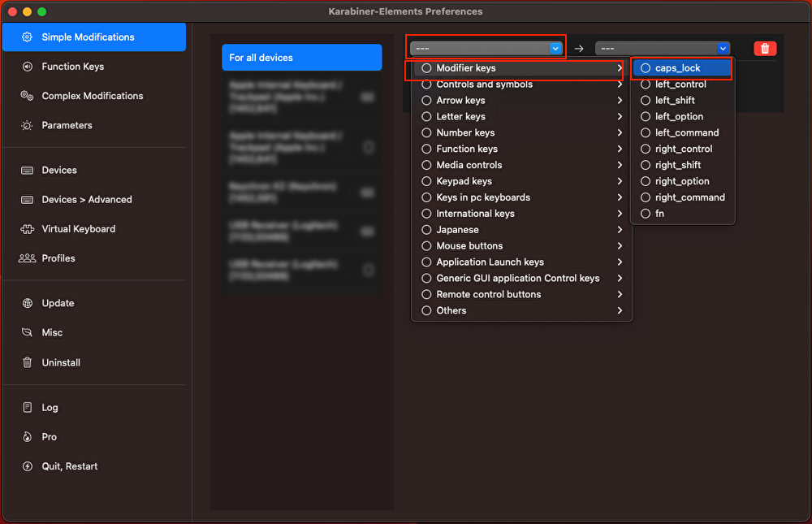The width and height of the screenshot is (812, 524).
Task: Choose left_option in the submenu
Action: click(681, 116)
